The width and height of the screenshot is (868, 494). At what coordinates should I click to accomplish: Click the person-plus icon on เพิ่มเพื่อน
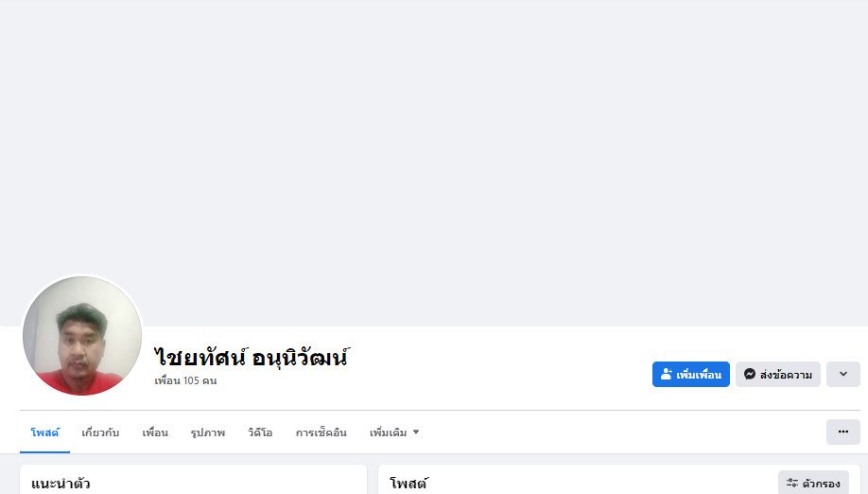(x=667, y=375)
